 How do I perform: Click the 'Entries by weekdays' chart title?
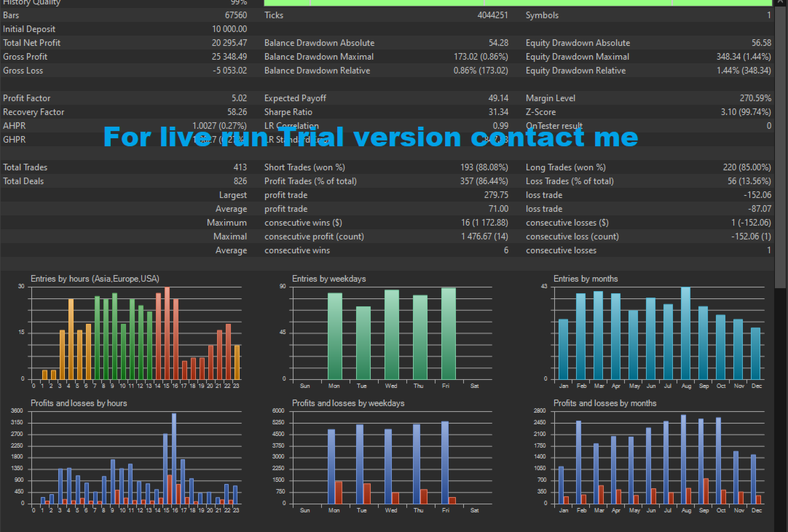click(329, 279)
